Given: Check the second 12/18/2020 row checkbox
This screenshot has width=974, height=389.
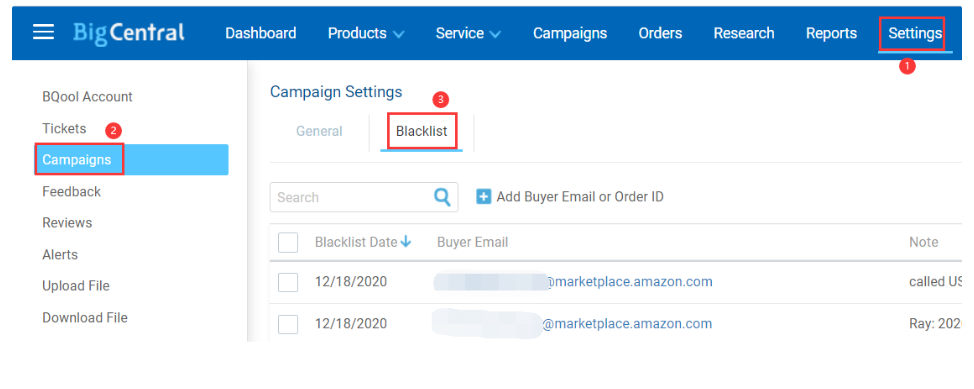Looking at the screenshot, I should tap(288, 324).
